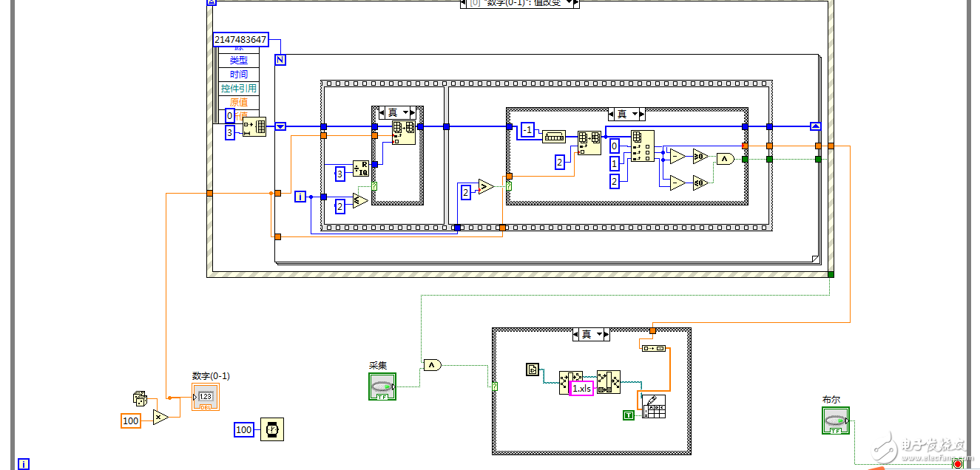
Task: Select the 数字(0-1) numeric indicator terminal
Action: click(206, 397)
